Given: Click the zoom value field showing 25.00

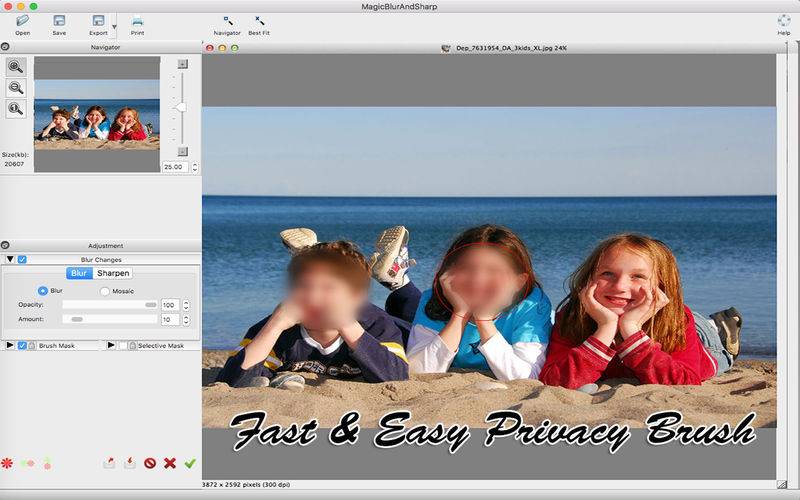Looking at the screenshot, I should (176, 167).
